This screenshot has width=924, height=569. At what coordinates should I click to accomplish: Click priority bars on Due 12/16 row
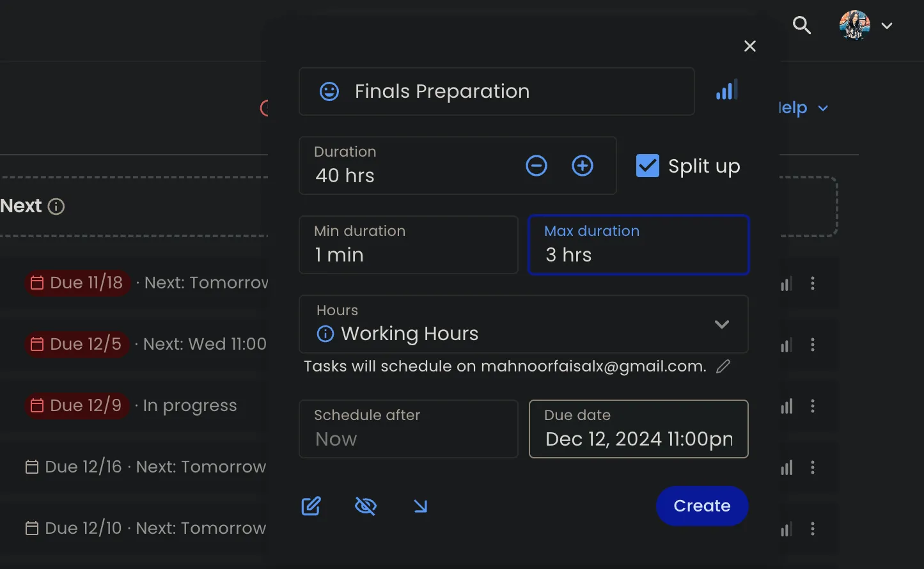pyautogui.click(x=787, y=467)
